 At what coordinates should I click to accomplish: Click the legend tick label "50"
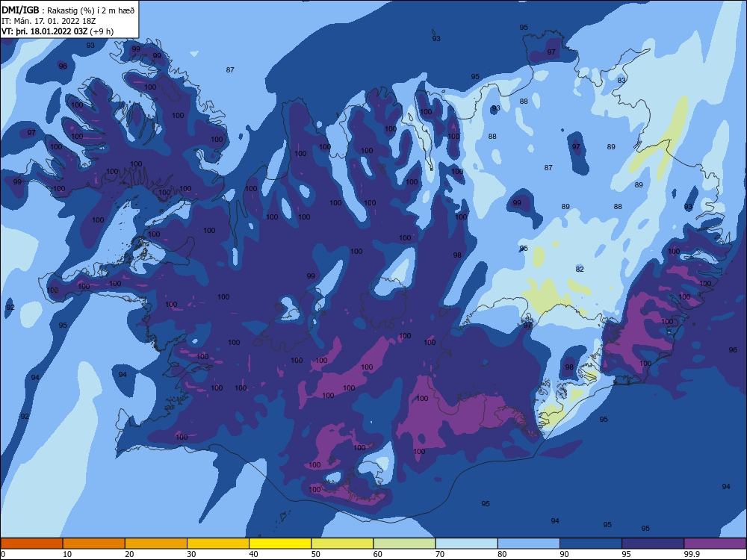tap(315, 554)
